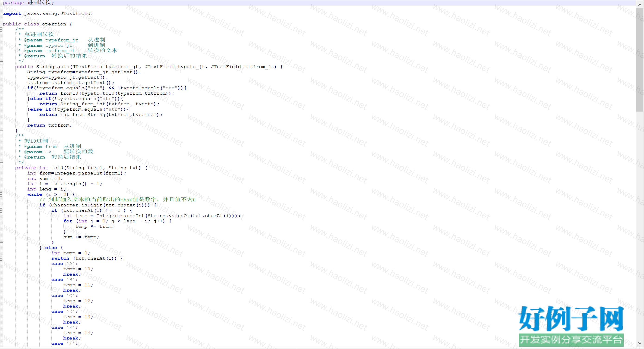Fold the while (i >= 0) loop
This screenshot has width=644, height=349.
point(1,194)
